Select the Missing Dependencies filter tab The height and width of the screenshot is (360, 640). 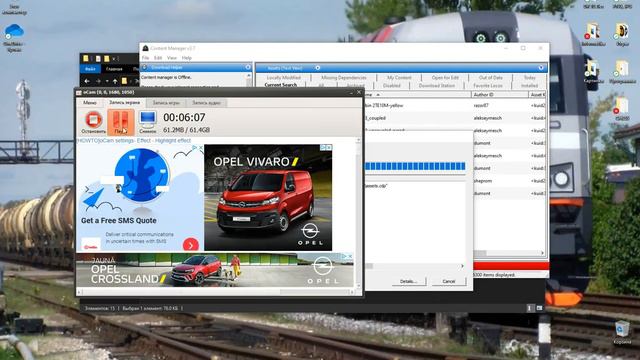pos(344,78)
